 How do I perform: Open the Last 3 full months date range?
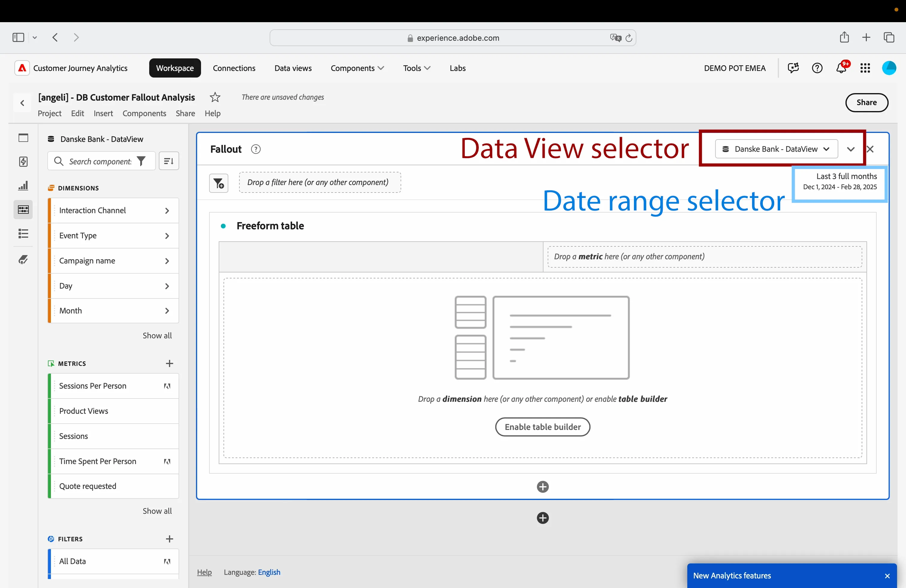pyautogui.click(x=840, y=181)
